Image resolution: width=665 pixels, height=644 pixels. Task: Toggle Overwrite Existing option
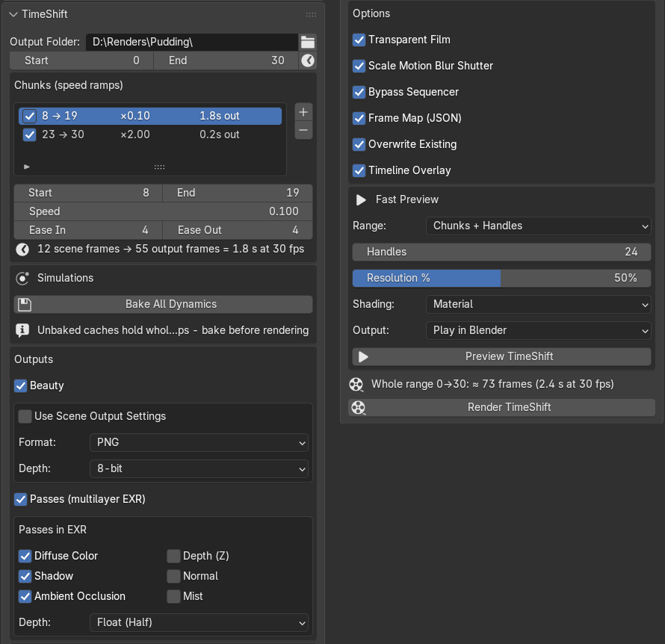pyautogui.click(x=359, y=145)
